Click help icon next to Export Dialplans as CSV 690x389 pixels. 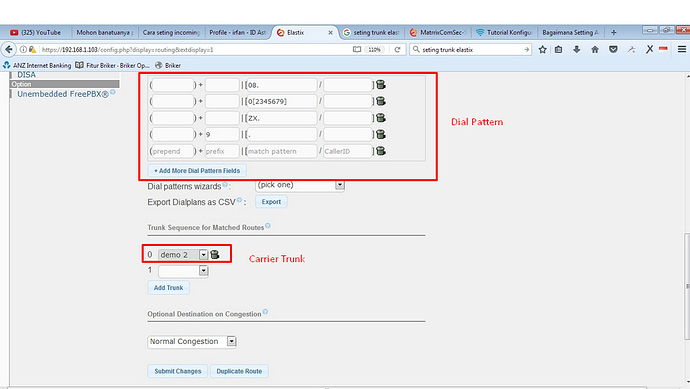(x=239, y=200)
